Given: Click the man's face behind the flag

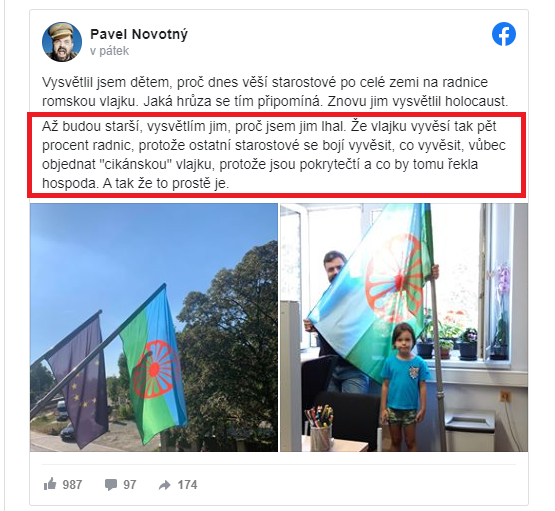Looking at the screenshot, I should click(333, 265).
